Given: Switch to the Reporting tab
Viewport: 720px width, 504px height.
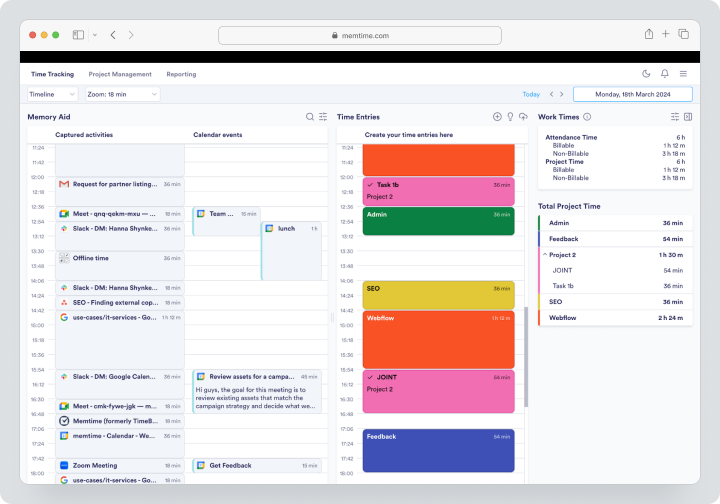Looking at the screenshot, I should (181, 74).
